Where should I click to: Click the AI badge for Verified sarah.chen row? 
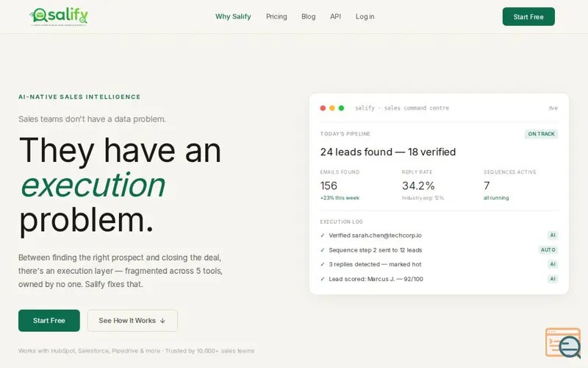[553, 236]
